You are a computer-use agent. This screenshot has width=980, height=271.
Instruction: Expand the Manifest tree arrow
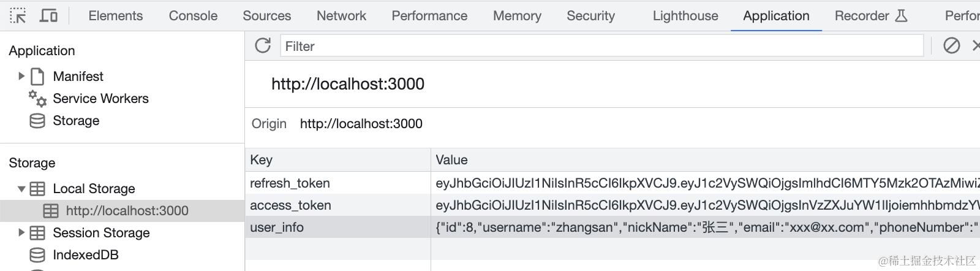[21, 77]
